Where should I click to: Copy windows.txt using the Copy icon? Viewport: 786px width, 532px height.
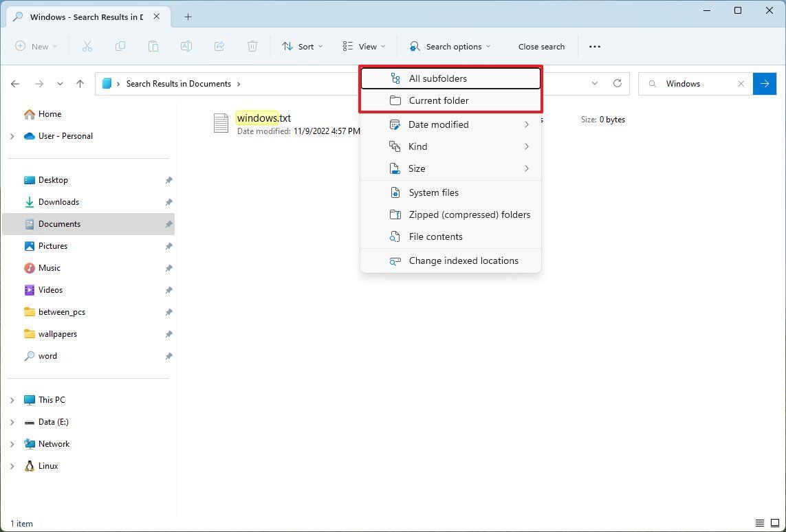120,46
